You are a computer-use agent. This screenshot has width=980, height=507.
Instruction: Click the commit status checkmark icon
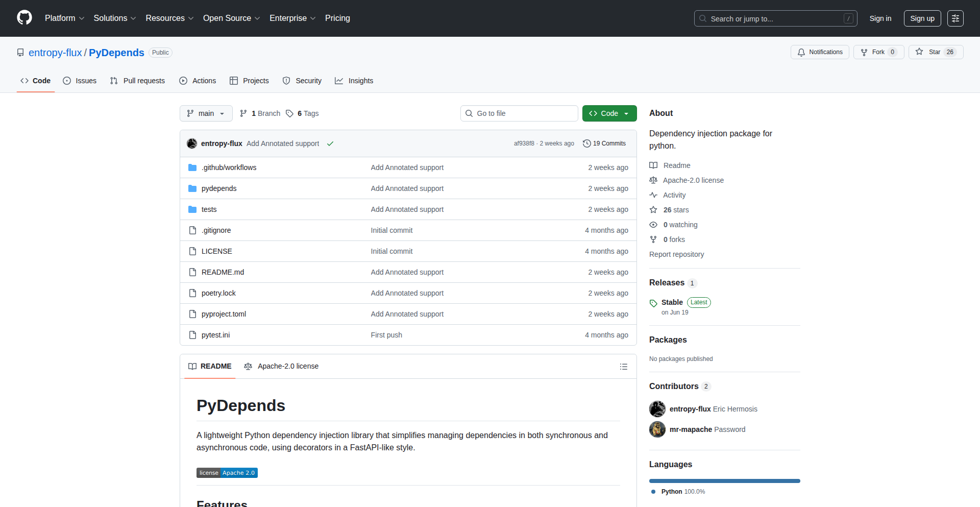tap(330, 144)
